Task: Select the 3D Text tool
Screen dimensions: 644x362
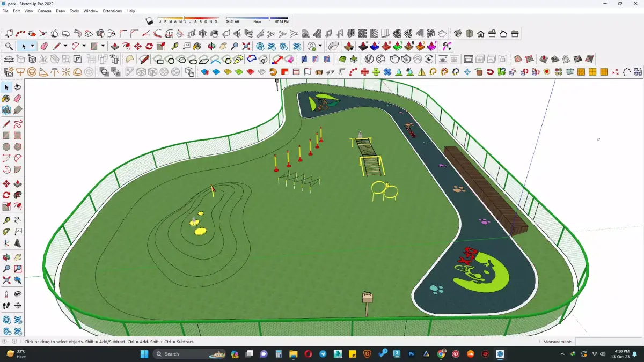Action: coord(18,243)
